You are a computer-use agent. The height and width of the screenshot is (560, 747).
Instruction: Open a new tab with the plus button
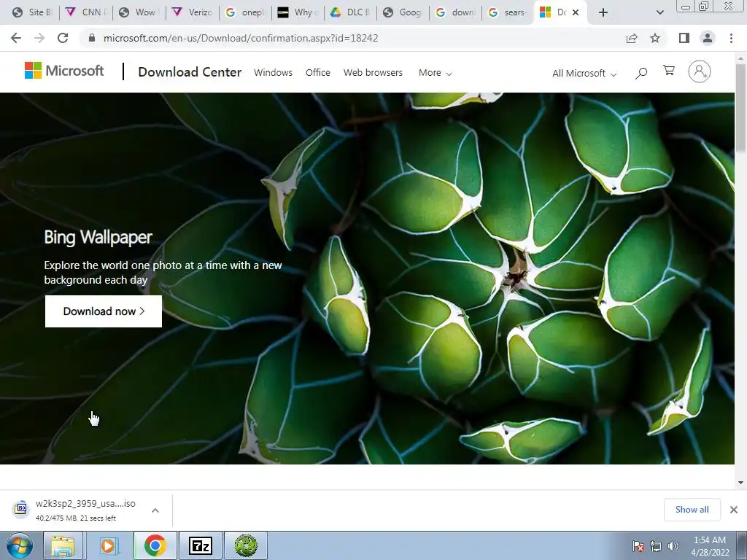point(603,12)
